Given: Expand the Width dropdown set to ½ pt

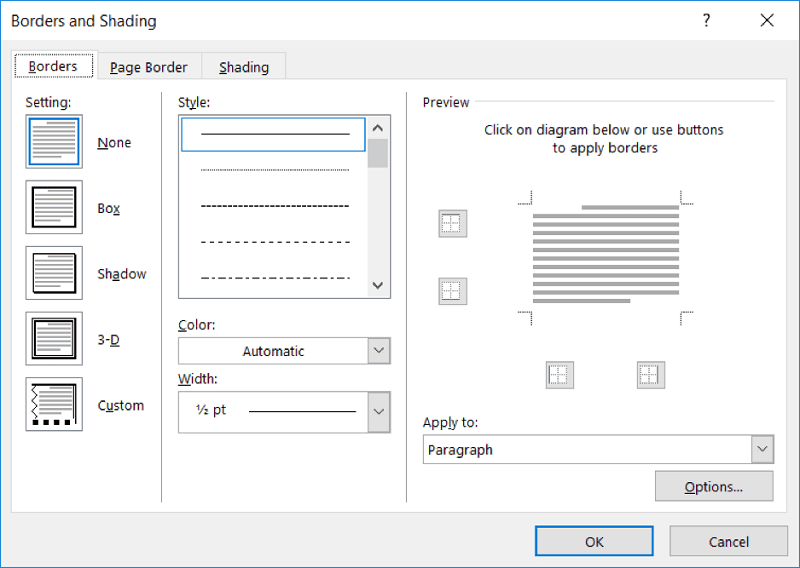Looking at the screenshot, I should coord(284,411).
